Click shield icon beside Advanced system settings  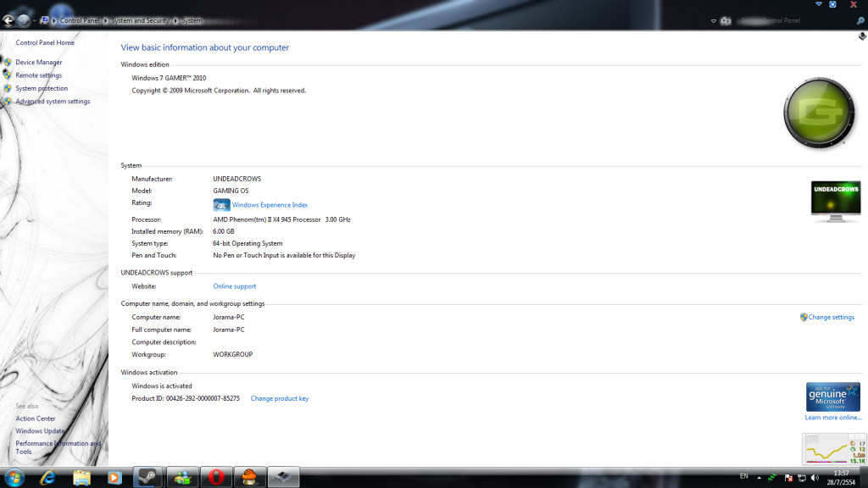point(7,102)
